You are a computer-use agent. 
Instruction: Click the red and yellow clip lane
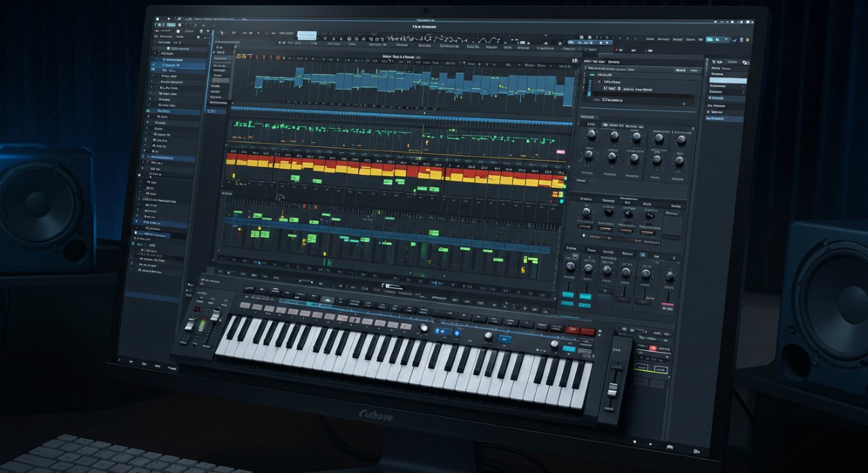point(395,169)
